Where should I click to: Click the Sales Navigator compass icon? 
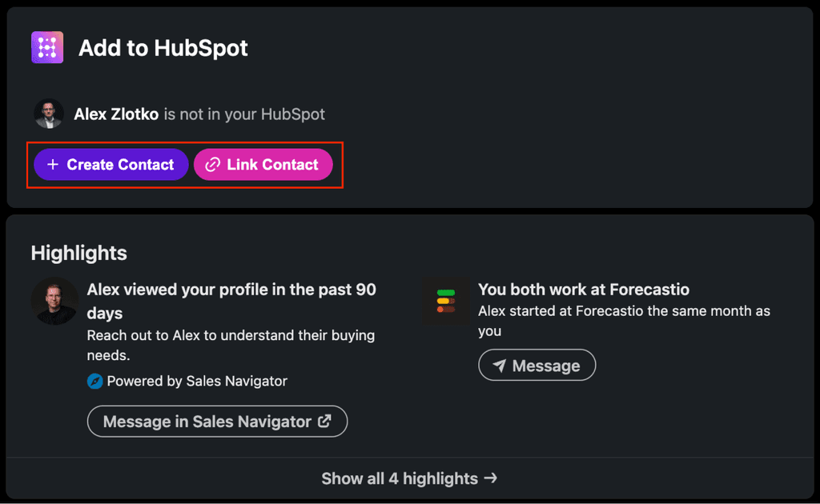click(x=95, y=382)
